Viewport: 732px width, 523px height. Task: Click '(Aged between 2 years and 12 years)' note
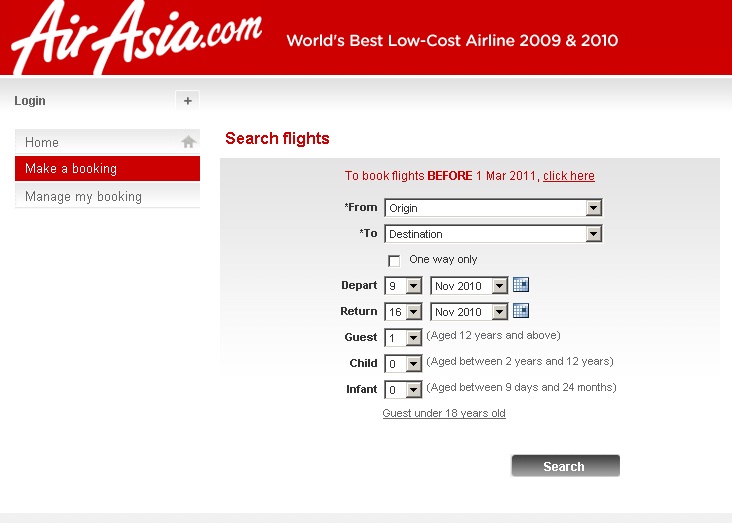[520, 361]
